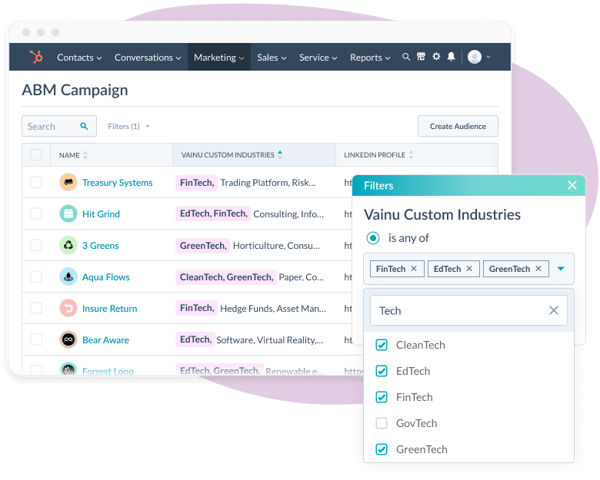This screenshot has width=600, height=480.
Task: Open search via magnifier icon in navbar
Action: click(x=406, y=58)
